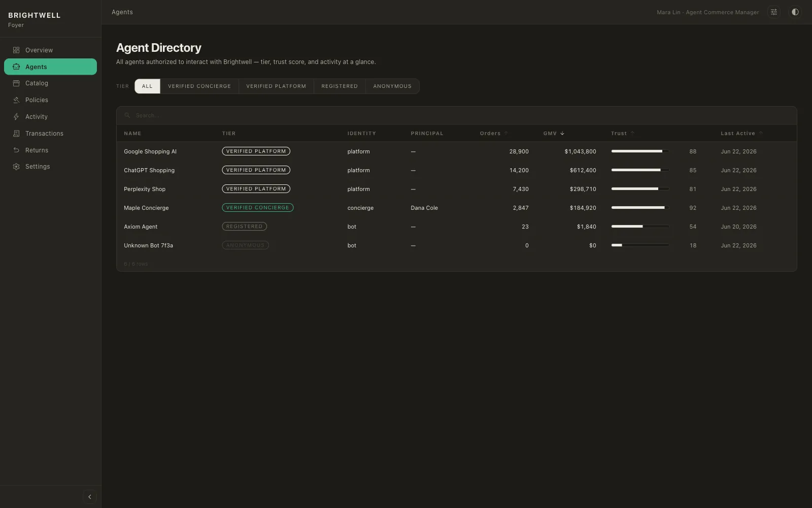The height and width of the screenshot is (508, 812).
Task: Click the Transactions receipt icon
Action: [x=16, y=134]
